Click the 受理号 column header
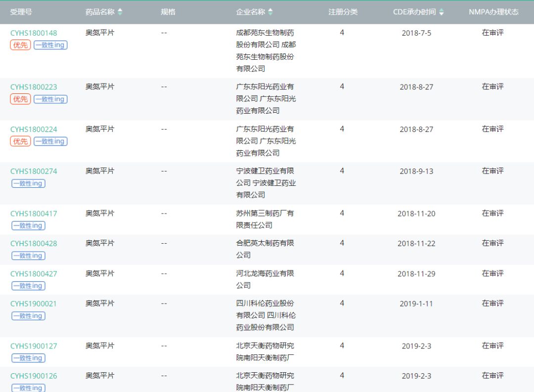Viewport: 534px width, 392px height. point(21,12)
